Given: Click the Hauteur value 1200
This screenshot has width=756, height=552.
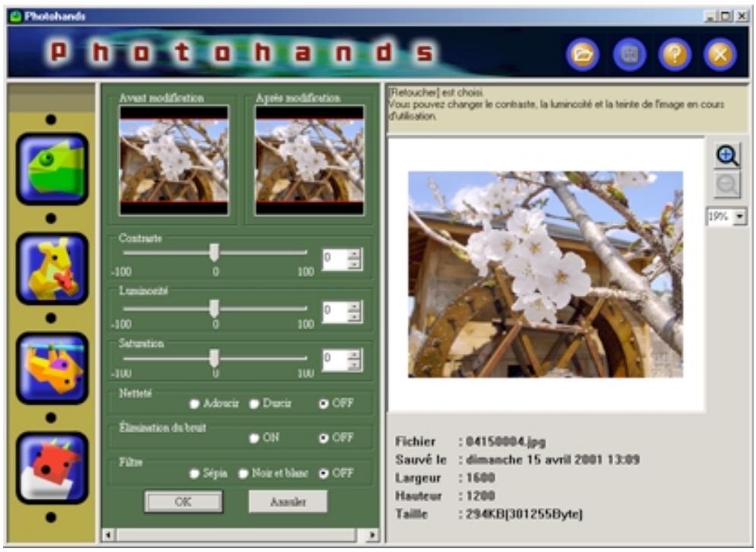Looking at the screenshot, I should 480,496.
